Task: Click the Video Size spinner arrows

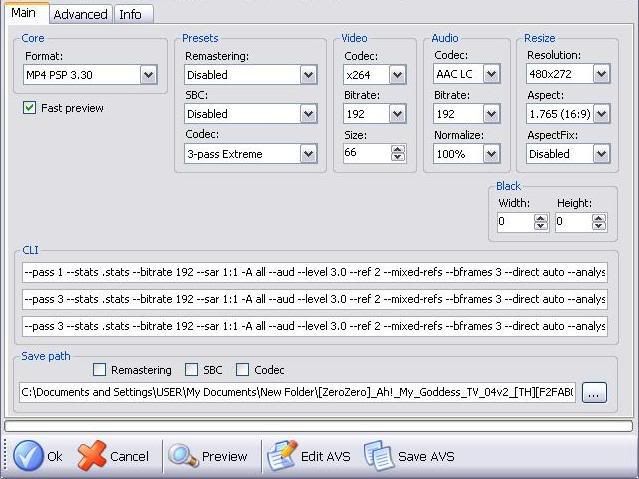Action: (398, 153)
